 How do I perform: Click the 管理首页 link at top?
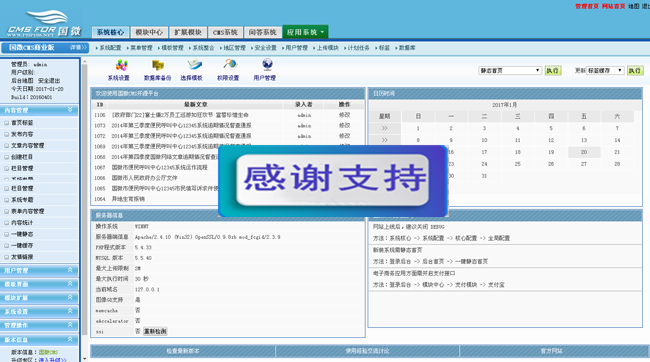click(587, 6)
